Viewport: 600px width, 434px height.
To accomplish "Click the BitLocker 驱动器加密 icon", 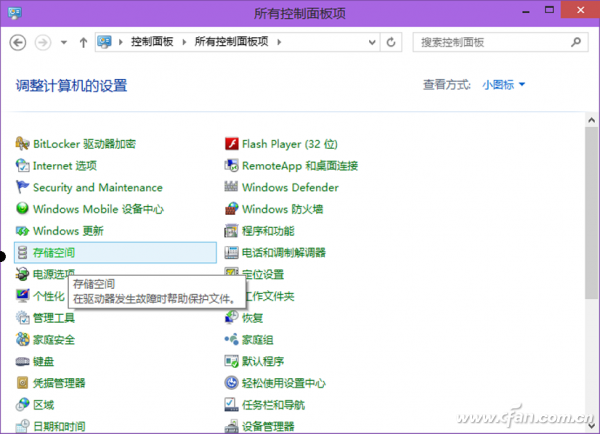I will coord(24,144).
